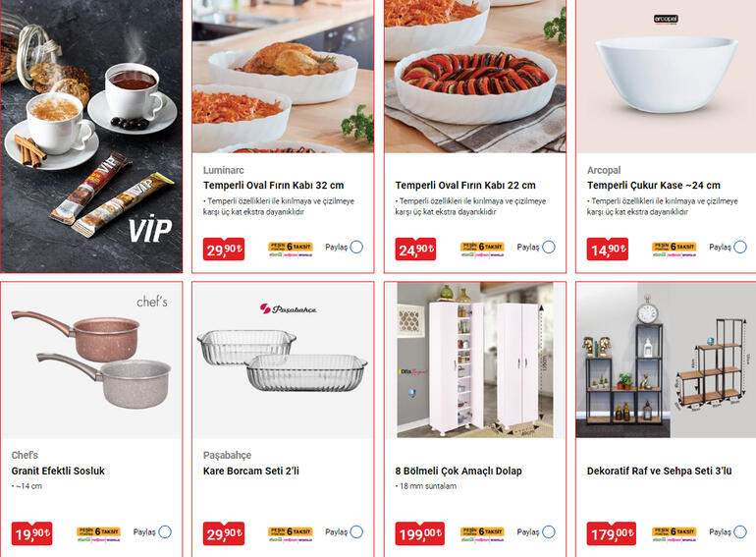Viewport: 756px width, 557px height.
Task: Click the 14,90 price tag of Çukur Kase
Action: [x=608, y=249]
